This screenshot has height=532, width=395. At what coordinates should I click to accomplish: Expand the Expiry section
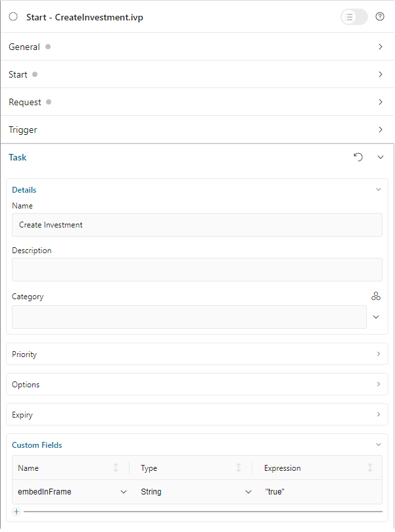[x=380, y=414]
